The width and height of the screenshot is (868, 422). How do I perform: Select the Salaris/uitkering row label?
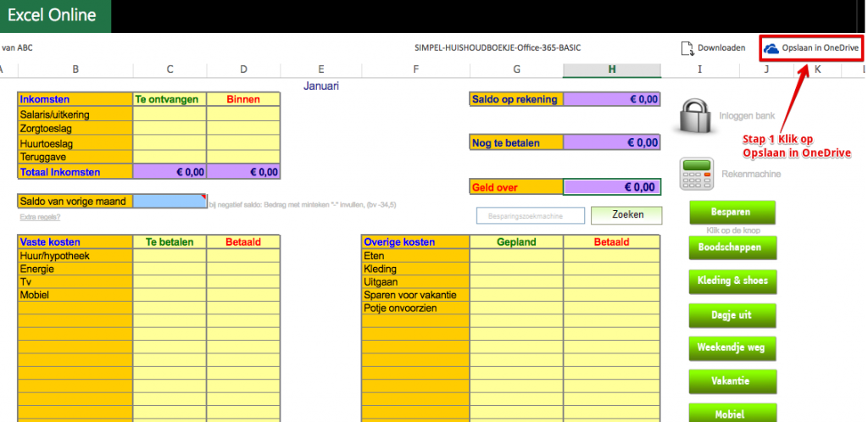click(75, 114)
